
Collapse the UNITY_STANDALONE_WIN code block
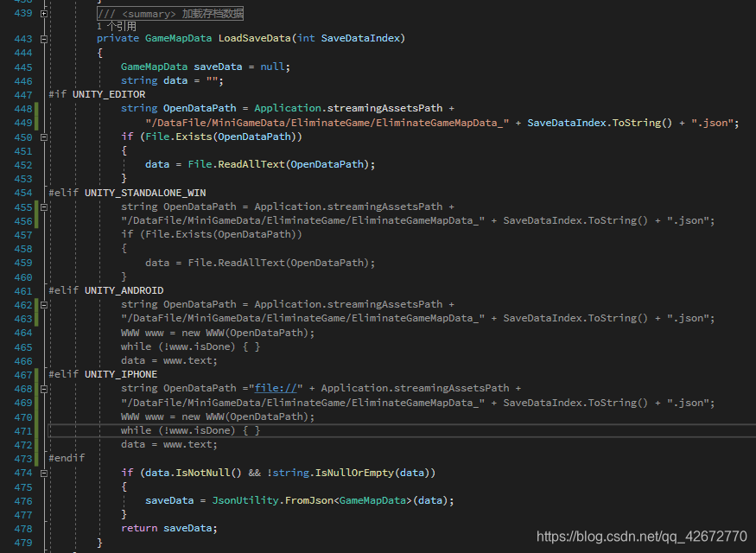42,207
